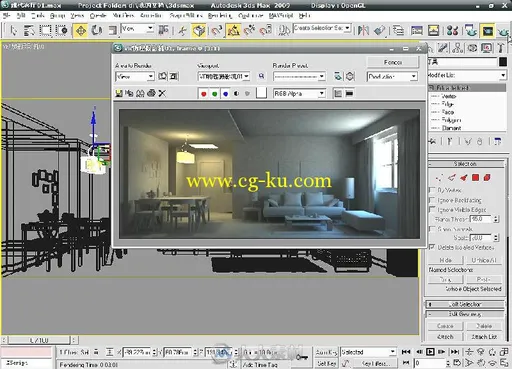512x369 pixels.
Task: Open the Viewport dropdown in frame window
Action: coord(223,77)
